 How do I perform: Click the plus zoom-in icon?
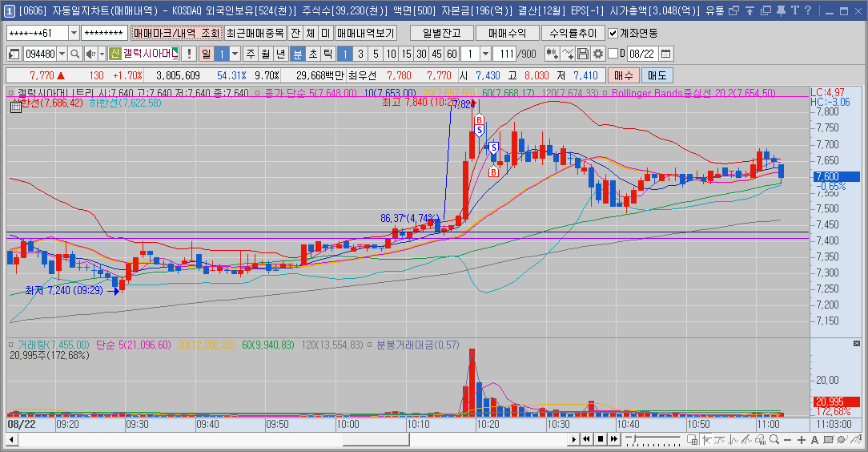(801, 440)
